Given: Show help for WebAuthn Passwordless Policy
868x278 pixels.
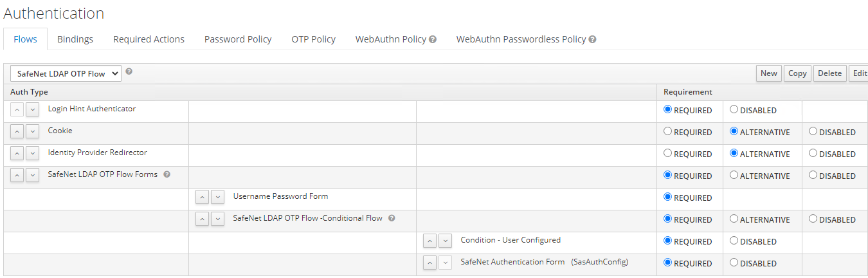Looking at the screenshot, I should point(592,39).
